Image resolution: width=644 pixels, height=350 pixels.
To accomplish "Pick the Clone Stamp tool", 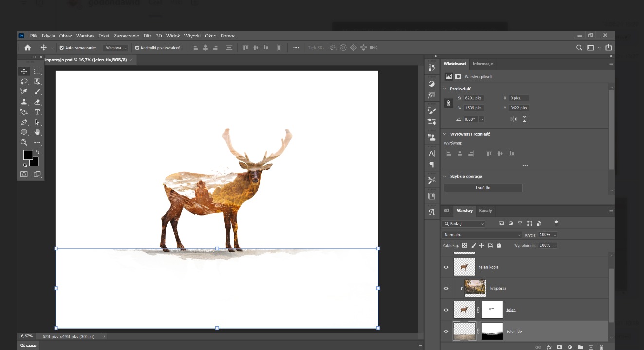I will point(24,102).
